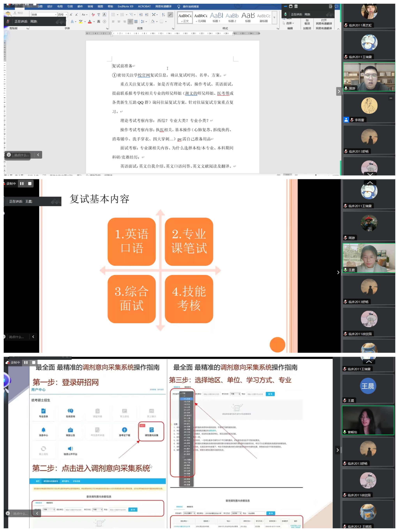Click the numbered list icon

[122, 15]
